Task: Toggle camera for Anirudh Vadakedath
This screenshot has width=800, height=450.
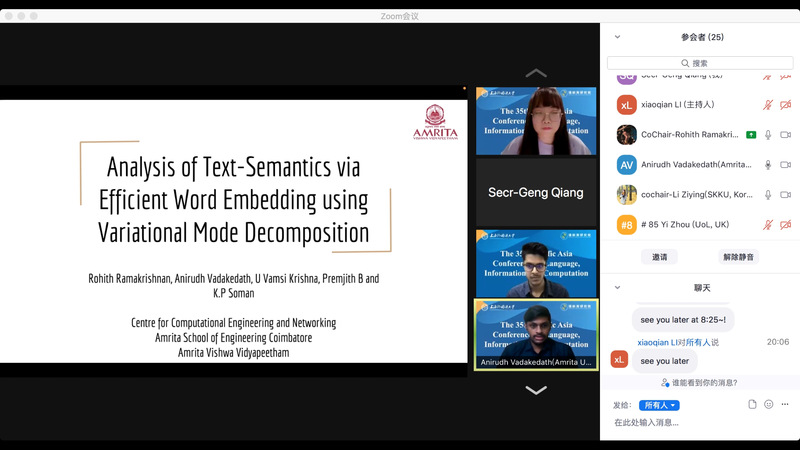Action: [x=786, y=165]
